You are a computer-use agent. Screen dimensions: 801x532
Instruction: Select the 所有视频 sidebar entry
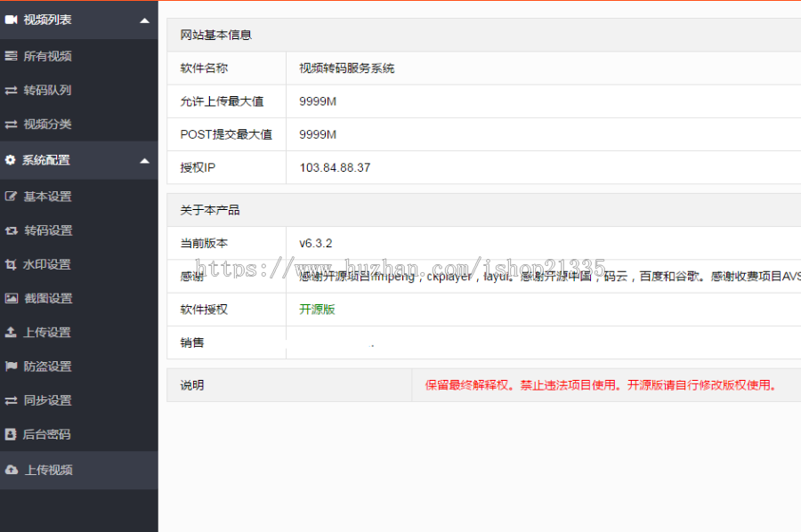click(x=47, y=56)
